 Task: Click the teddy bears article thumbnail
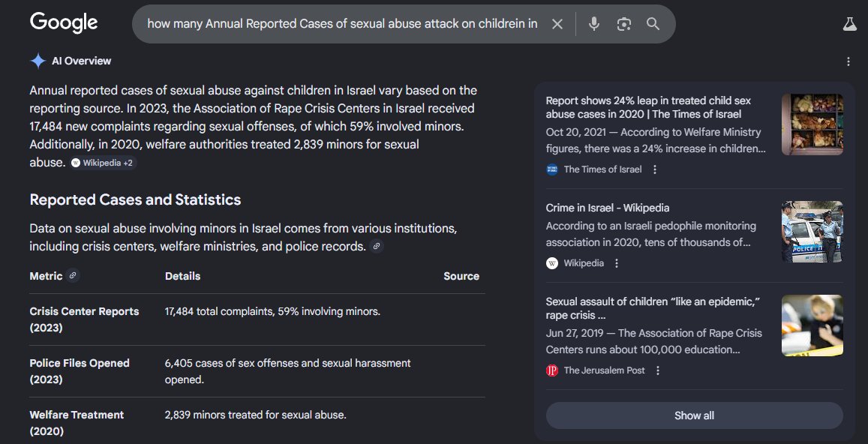812,124
